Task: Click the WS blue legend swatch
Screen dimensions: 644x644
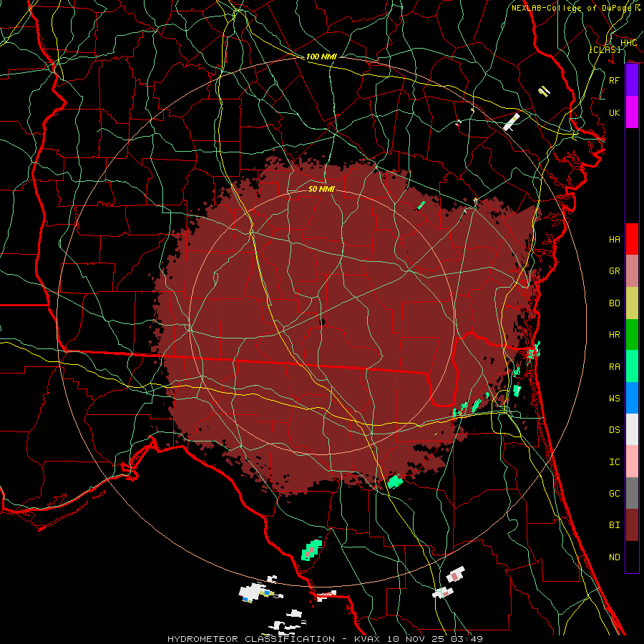Action: tap(632, 398)
